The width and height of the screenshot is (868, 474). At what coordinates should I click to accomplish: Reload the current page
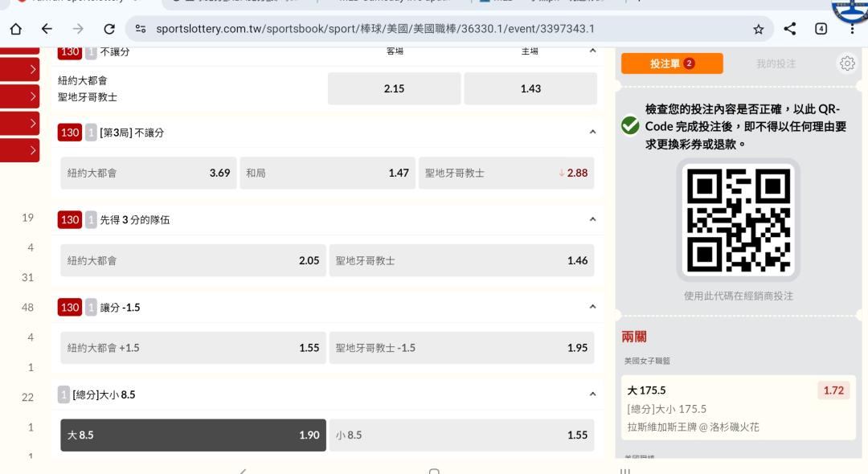[109, 29]
